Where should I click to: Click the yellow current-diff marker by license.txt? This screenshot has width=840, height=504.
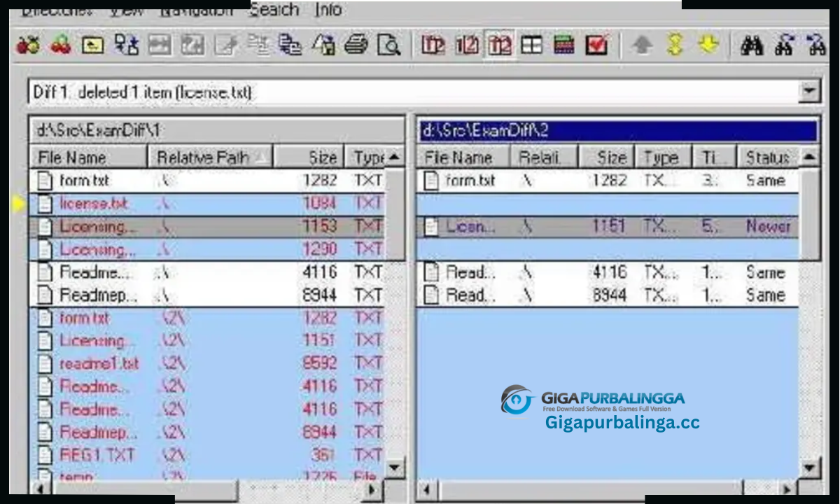[19, 204]
